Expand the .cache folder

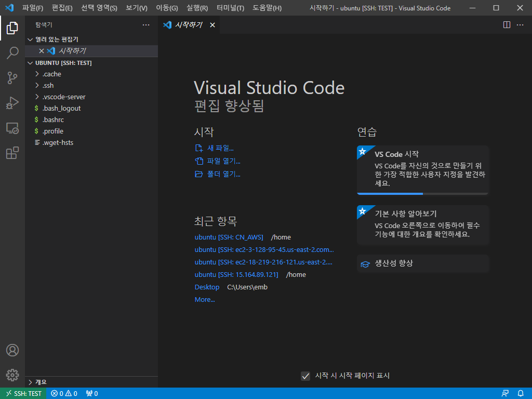37,74
